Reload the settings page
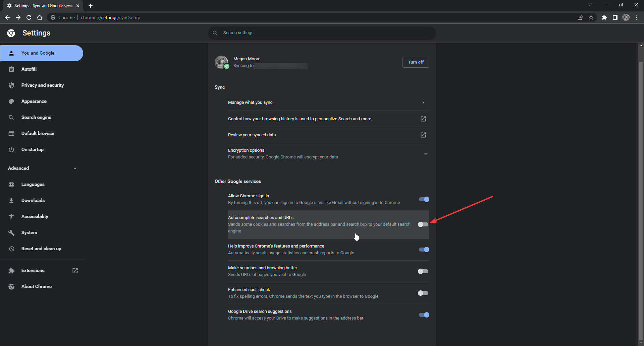Image resolution: width=644 pixels, height=346 pixels. point(29,17)
